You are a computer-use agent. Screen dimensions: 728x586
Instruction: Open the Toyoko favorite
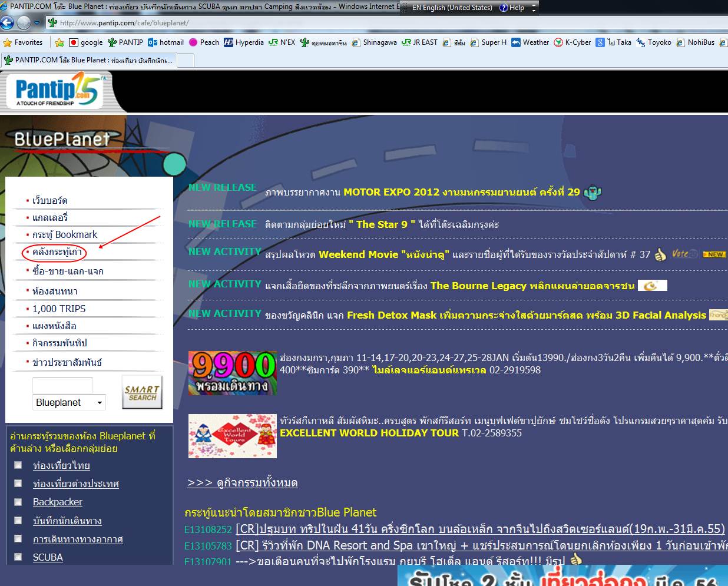[654, 42]
